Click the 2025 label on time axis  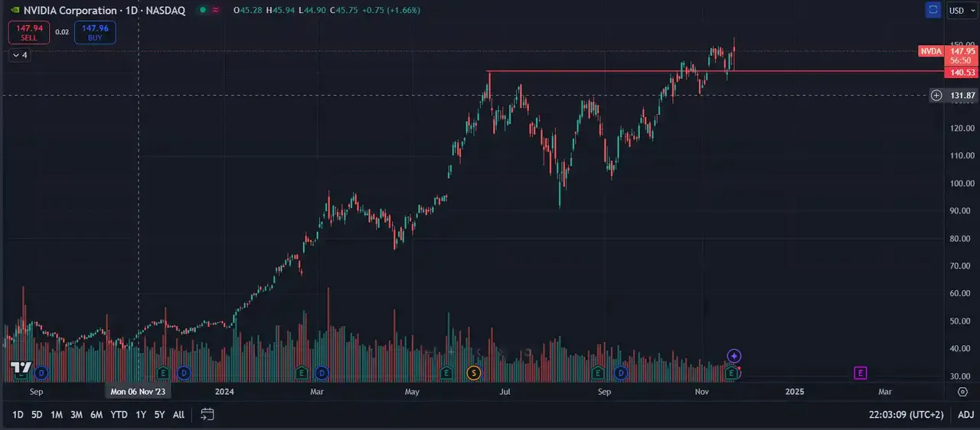[x=795, y=391]
